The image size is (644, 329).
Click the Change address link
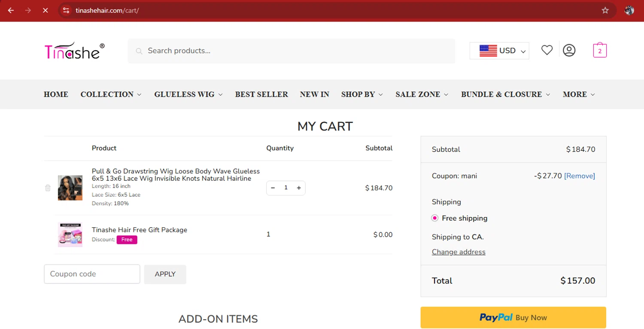(x=459, y=252)
